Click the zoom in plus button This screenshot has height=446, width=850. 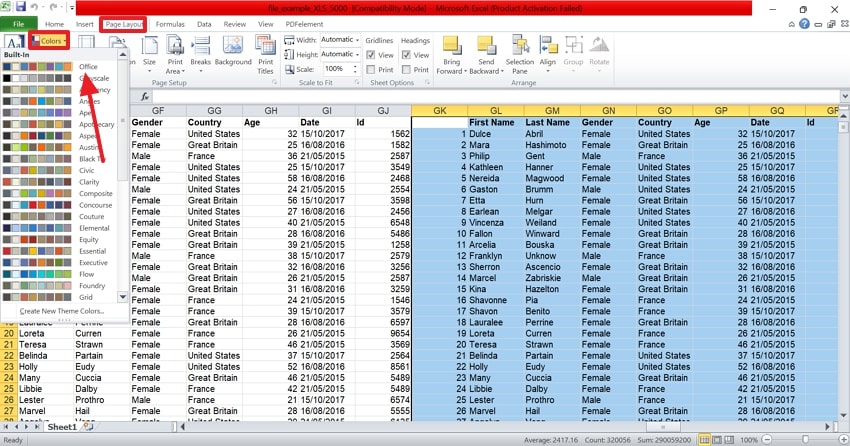(843, 439)
